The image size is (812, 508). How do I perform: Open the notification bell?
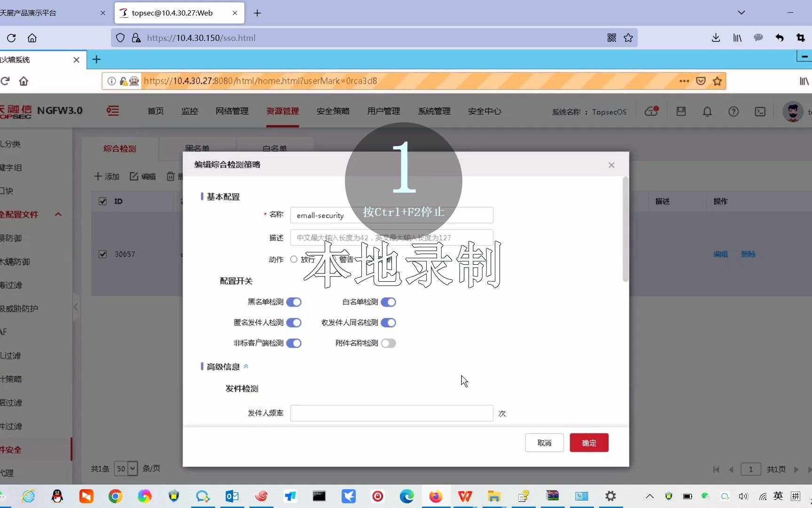[x=707, y=111]
